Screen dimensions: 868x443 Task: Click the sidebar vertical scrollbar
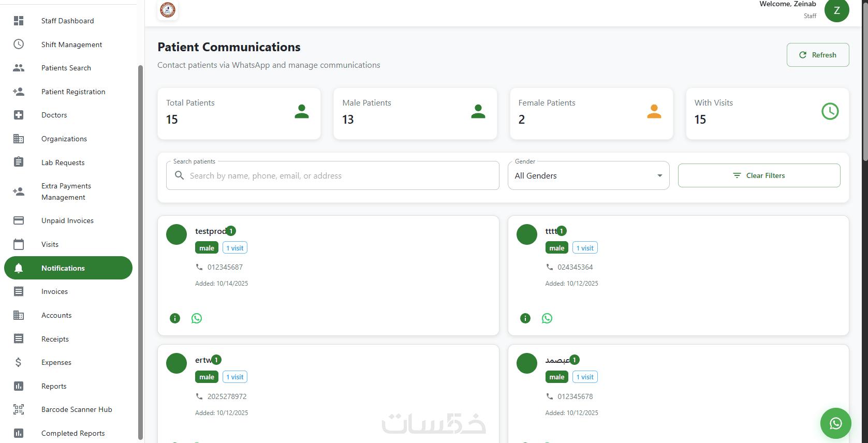pyautogui.click(x=140, y=248)
